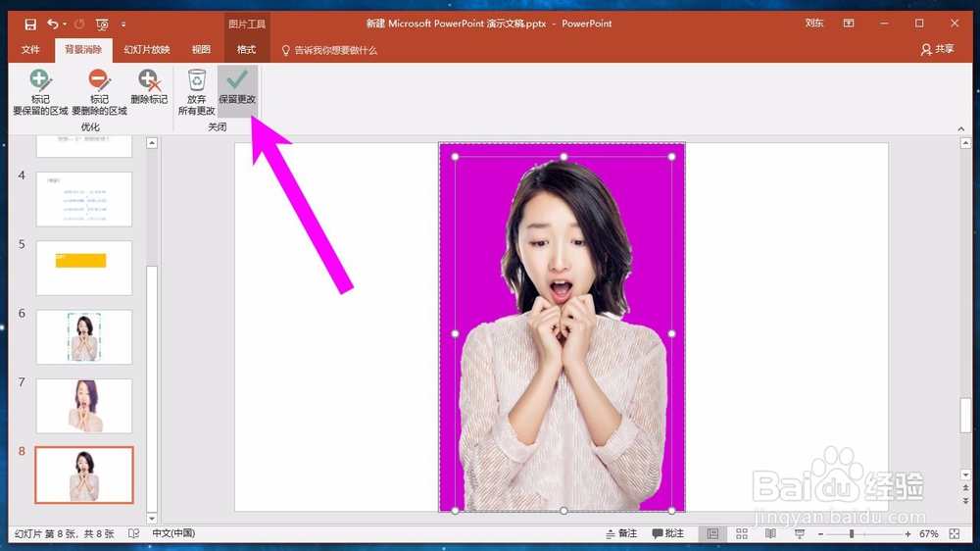Click slide panel scroll down arrow
This screenshot has width=980, height=551.
point(152,518)
